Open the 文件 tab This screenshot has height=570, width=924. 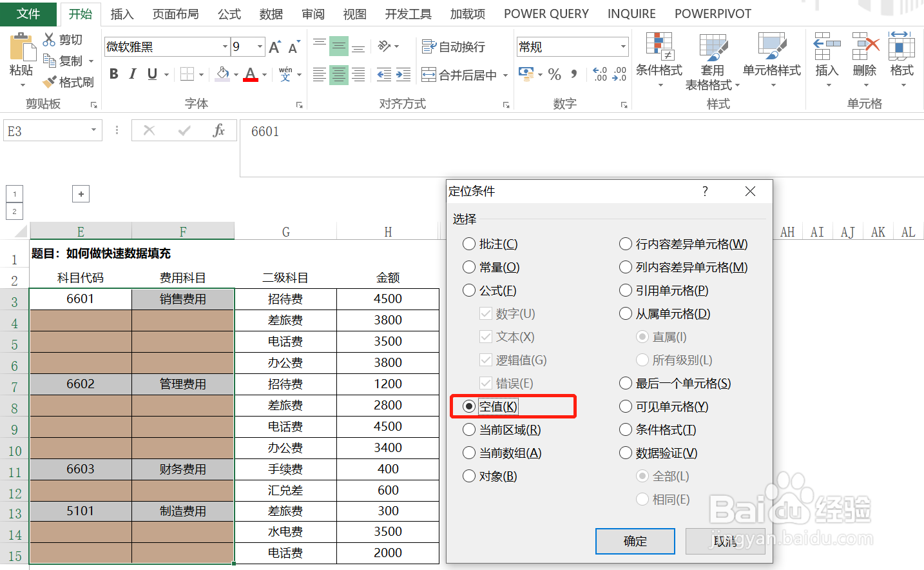28,14
